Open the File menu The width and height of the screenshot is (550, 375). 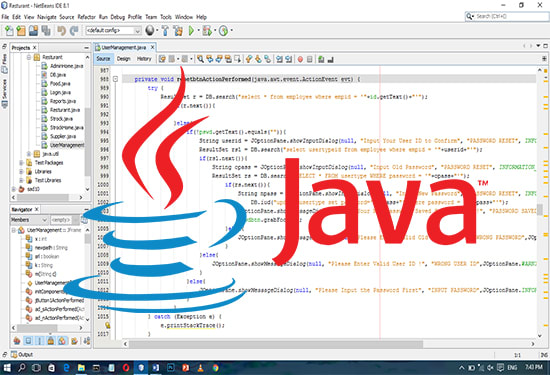(5, 17)
